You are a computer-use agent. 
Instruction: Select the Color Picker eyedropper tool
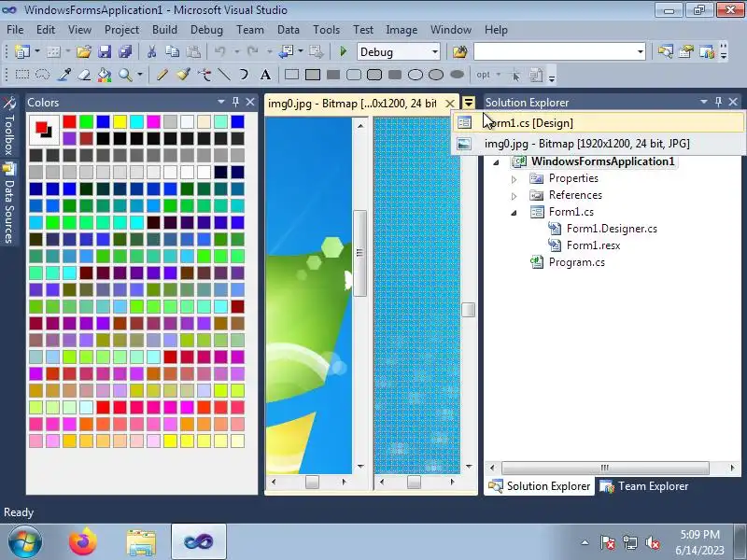tap(63, 75)
